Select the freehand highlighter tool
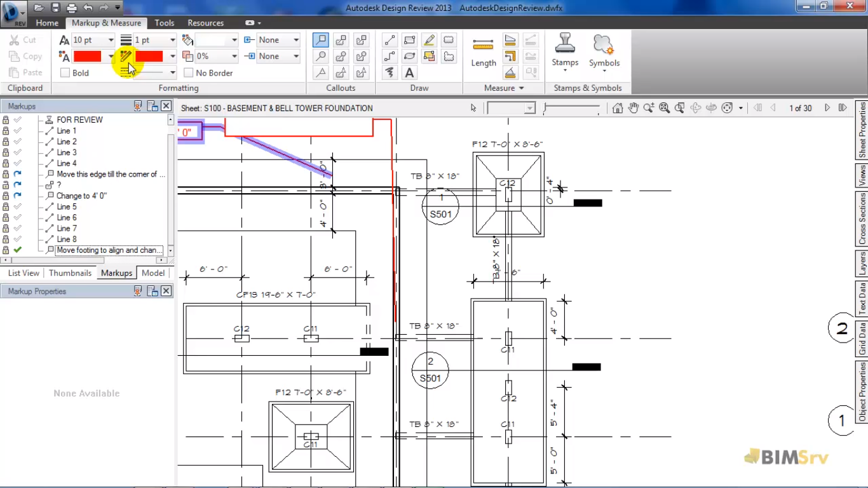The width and height of the screenshot is (868, 488). (x=429, y=40)
